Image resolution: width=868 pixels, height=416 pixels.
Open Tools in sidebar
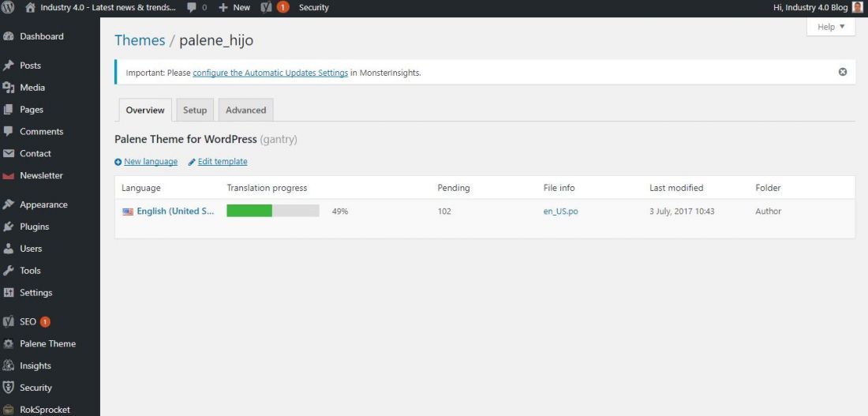coord(31,270)
